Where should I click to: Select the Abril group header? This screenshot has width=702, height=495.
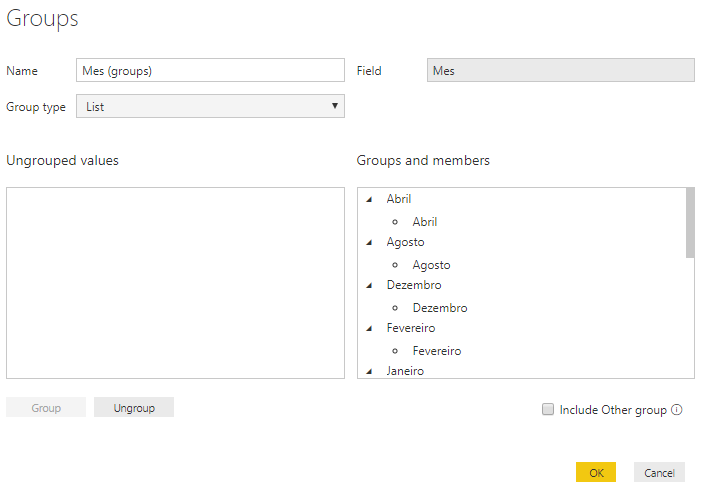[399, 199]
